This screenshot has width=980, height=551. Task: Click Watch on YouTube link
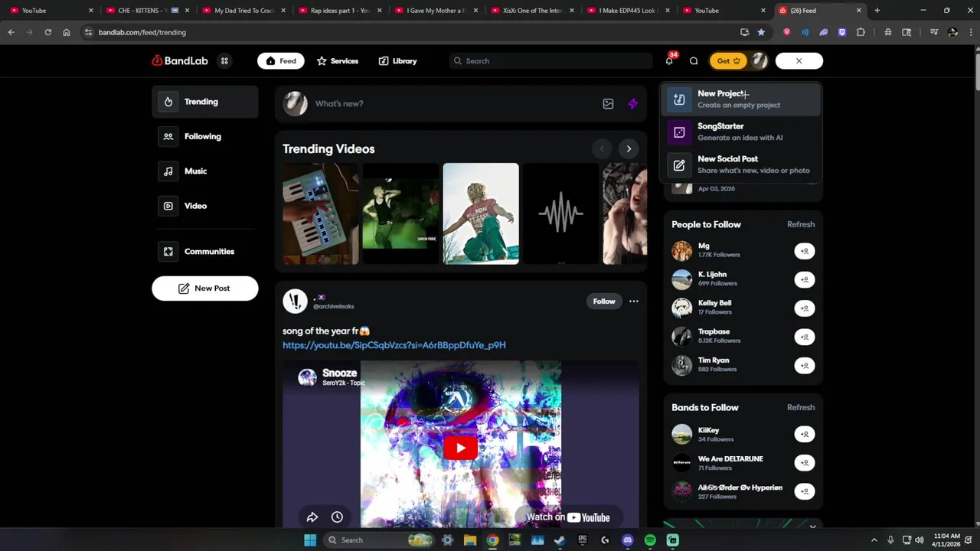coord(568,517)
